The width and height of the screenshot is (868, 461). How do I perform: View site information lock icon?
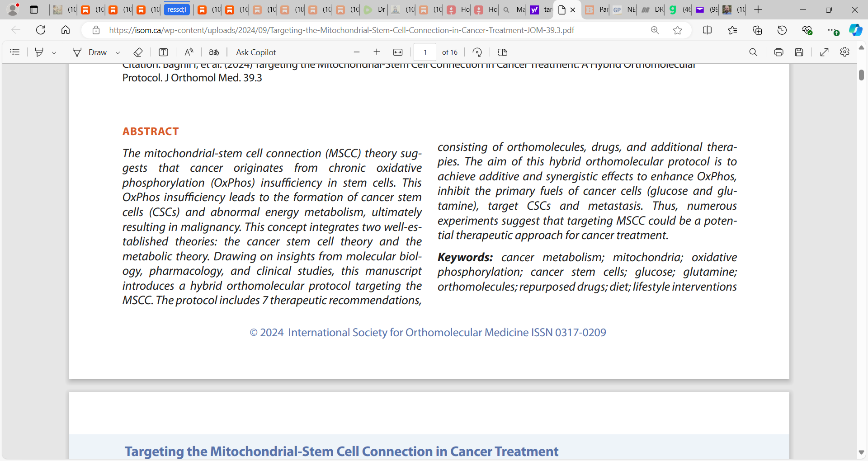click(x=96, y=30)
